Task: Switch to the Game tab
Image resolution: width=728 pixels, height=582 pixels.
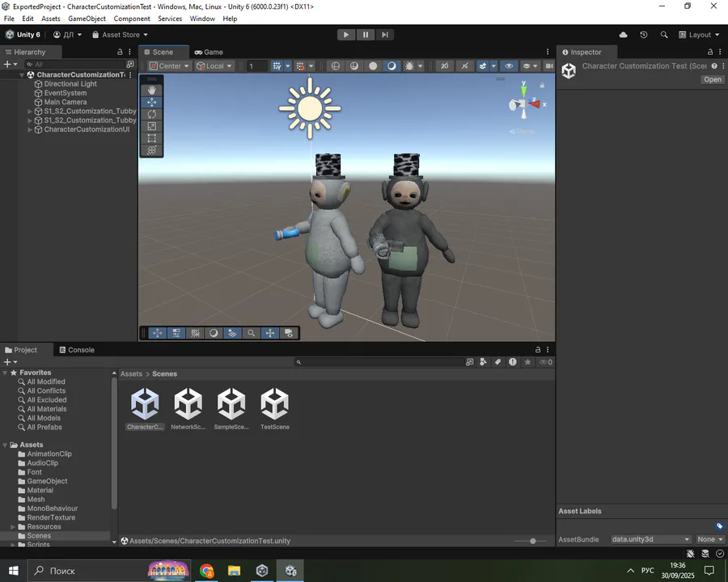Action: point(209,52)
